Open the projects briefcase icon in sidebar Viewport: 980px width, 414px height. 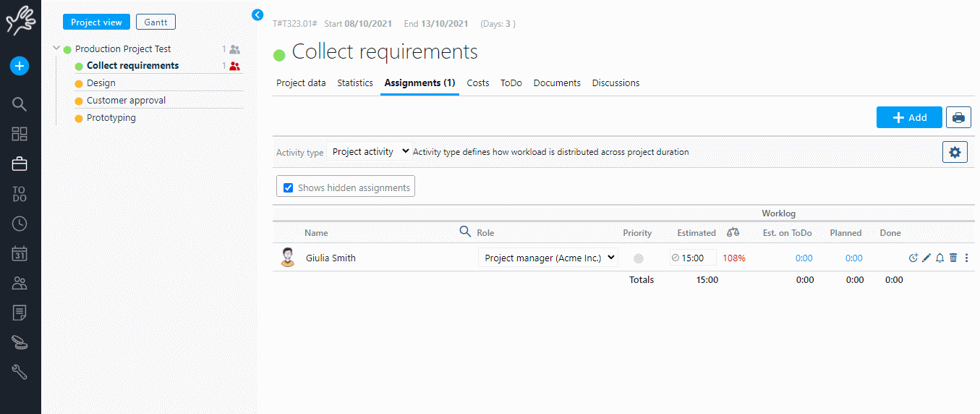point(20,164)
